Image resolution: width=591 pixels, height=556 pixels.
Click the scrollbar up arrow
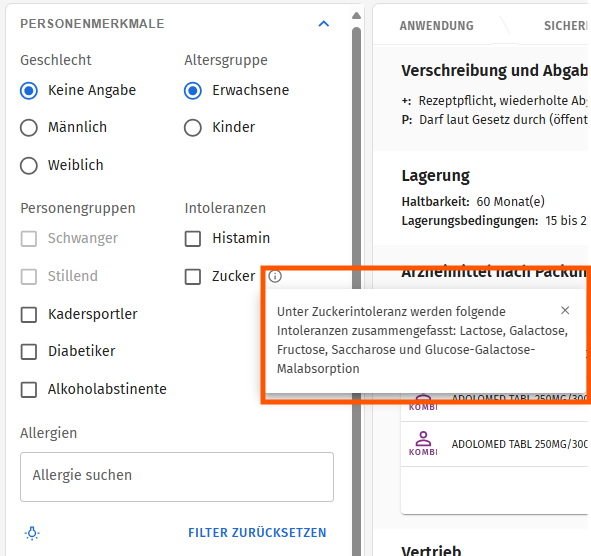coord(356,15)
